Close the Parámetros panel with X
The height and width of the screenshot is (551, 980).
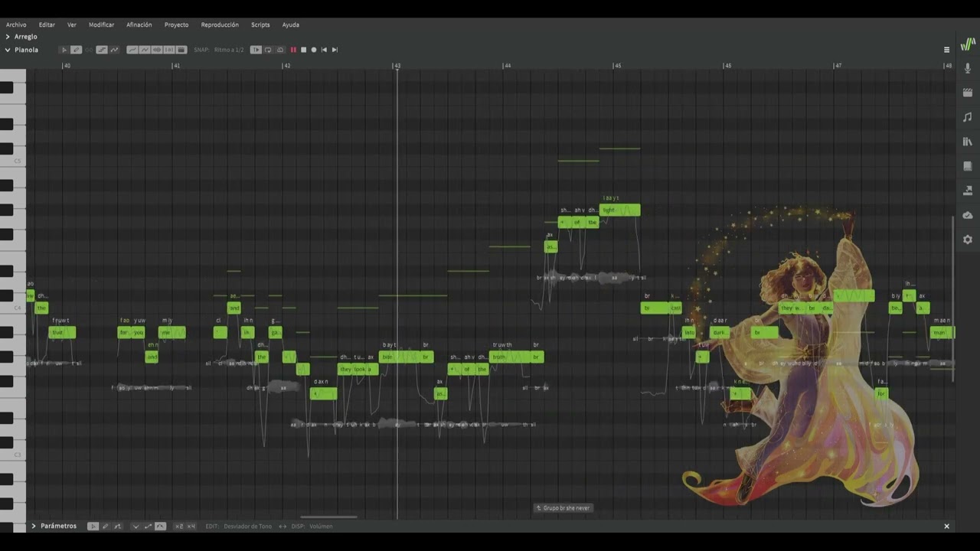(x=946, y=527)
